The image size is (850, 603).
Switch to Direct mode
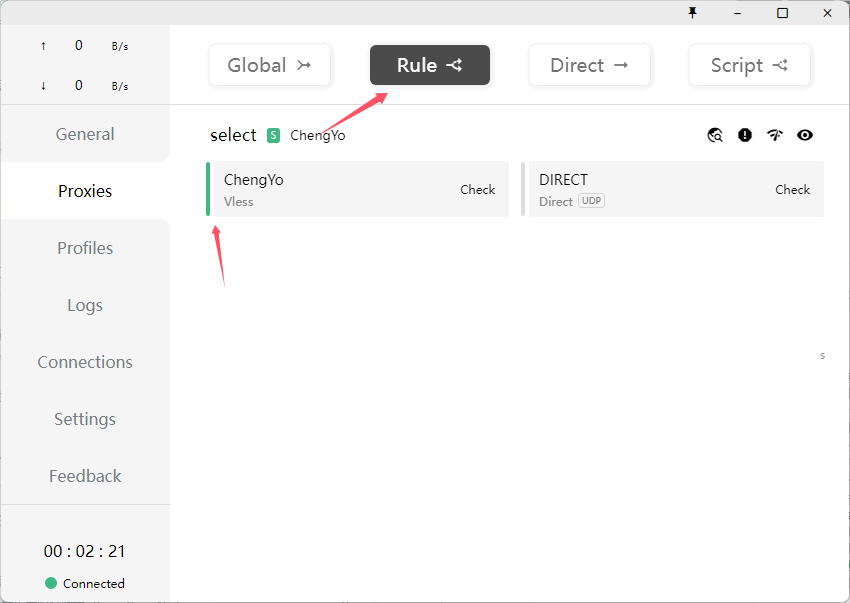(590, 65)
